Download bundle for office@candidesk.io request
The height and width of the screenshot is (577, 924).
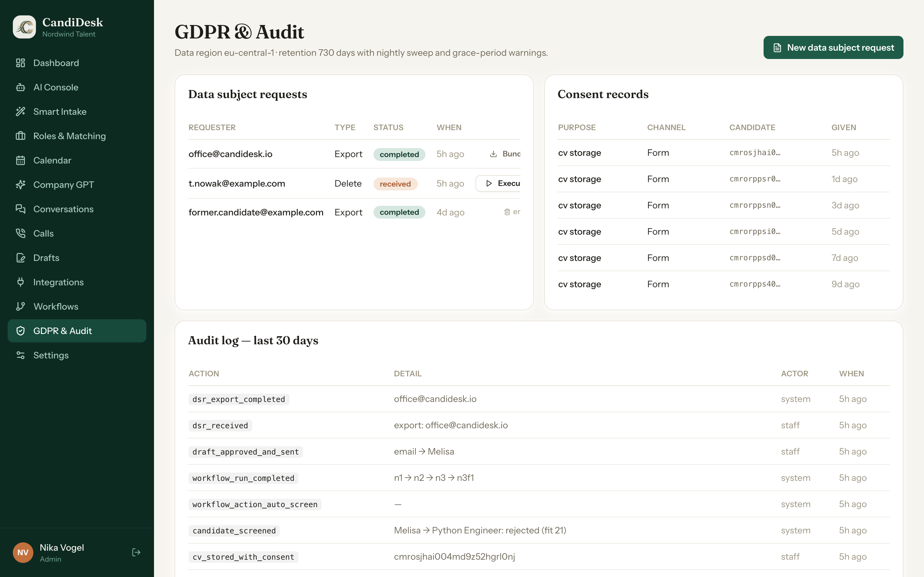click(505, 154)
